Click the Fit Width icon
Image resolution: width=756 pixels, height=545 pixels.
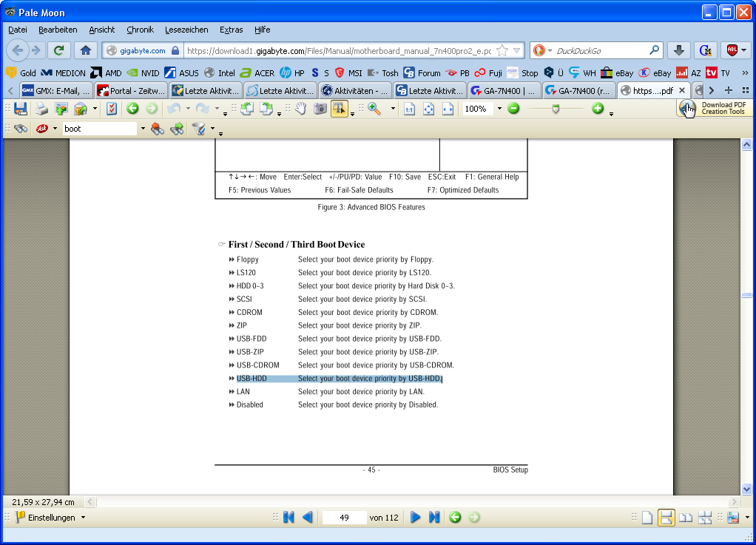click(448, 109)
